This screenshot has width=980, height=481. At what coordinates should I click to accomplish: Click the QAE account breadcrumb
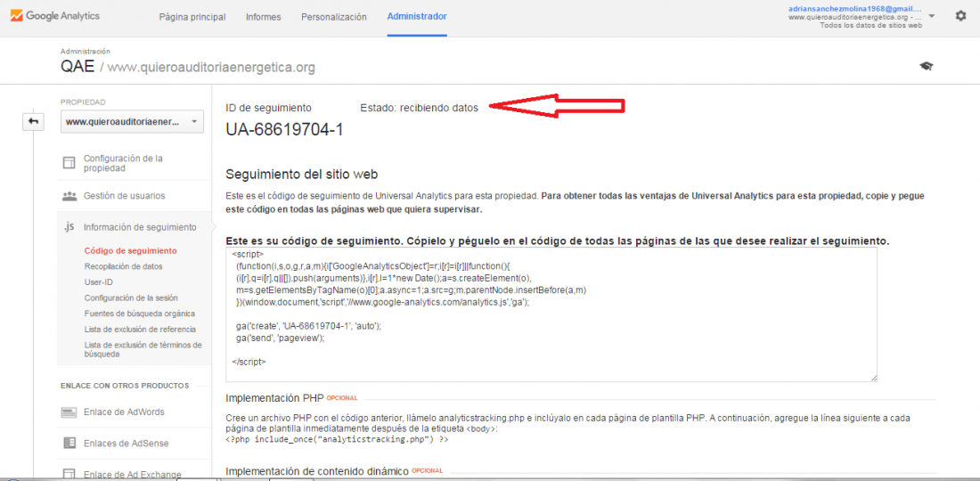pos(77,66)
